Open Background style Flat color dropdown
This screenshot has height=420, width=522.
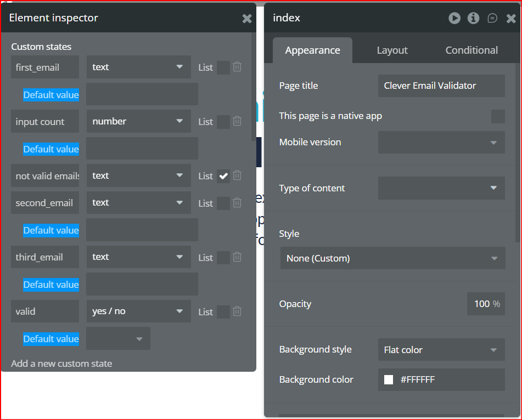coord(441,349)
